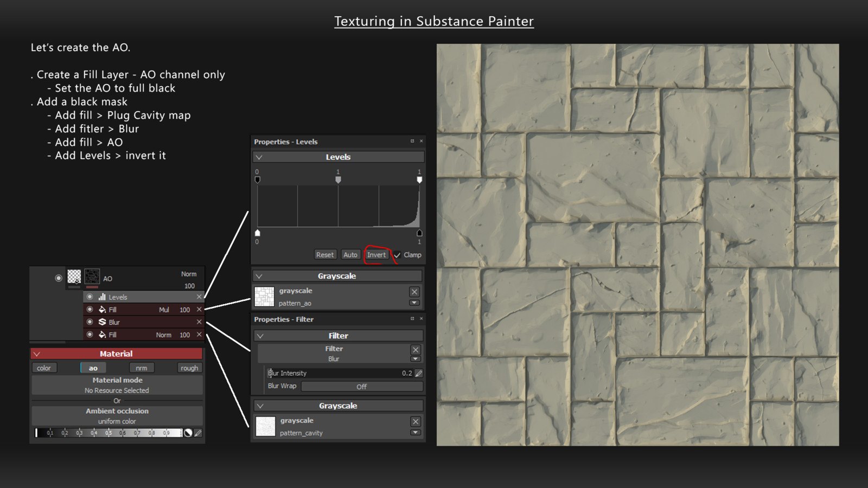Click the stone tile texture preview
This screenshot has height=488, width=868.
(x=638, y=245)
